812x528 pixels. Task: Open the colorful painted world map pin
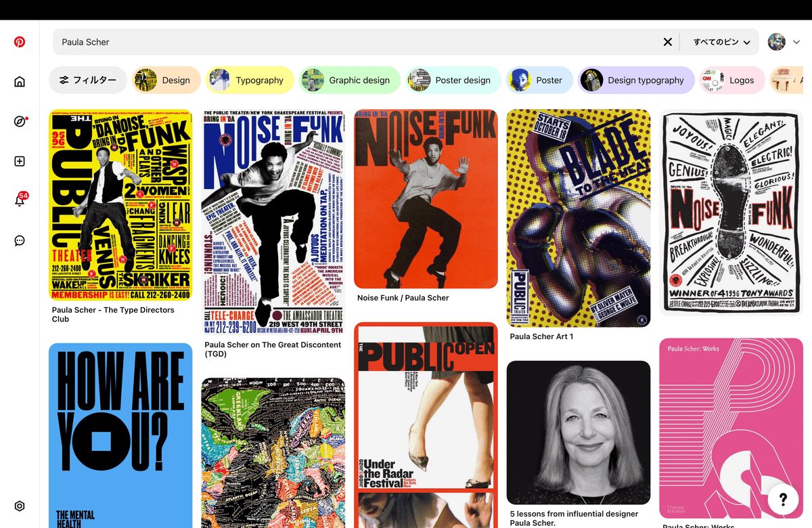pyautogui.click(x=273, y=453)
